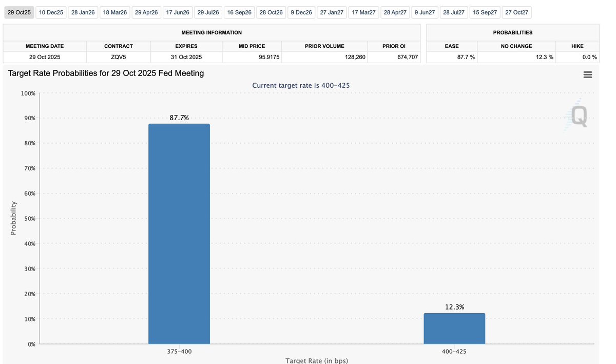The width and height of the screenshot is (616, 364).
Task: Click the 87.7% bar for 375-400
Action: pos(179,234)
